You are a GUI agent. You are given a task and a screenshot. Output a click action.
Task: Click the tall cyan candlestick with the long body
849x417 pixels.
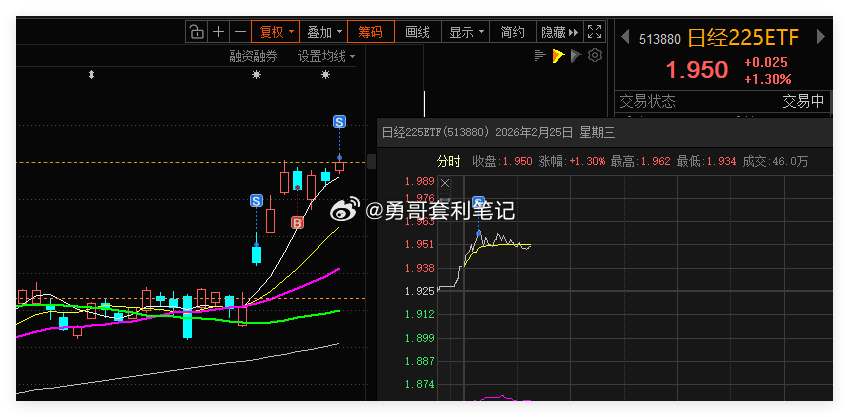(187, 317)
